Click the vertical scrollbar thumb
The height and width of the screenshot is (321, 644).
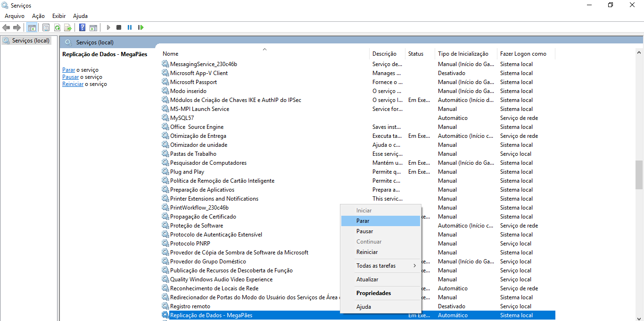coord(639,175)
